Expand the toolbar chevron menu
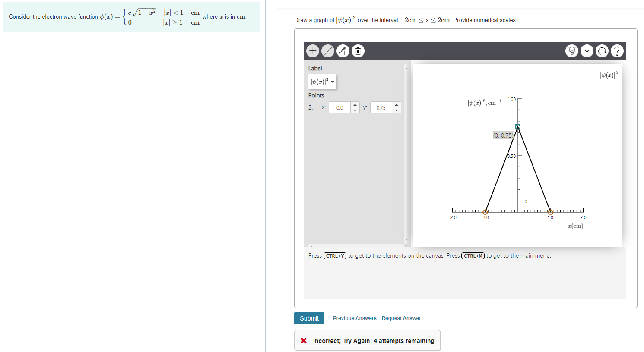This screenshot has width=644, height=352. point(587,50)
